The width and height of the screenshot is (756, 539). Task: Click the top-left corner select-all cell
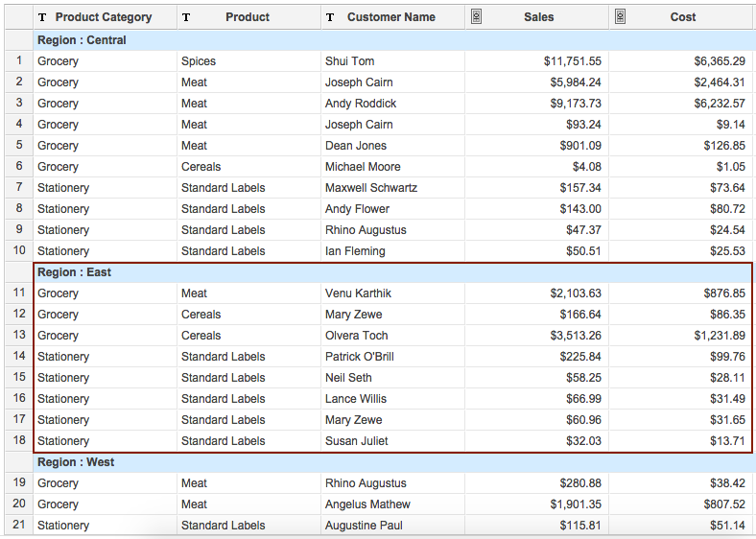coord(18,17)
